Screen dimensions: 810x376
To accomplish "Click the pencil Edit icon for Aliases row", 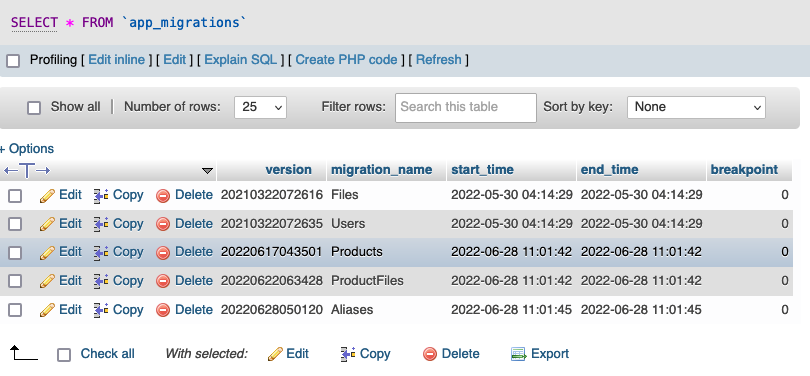I will click(x=47, y=310).
